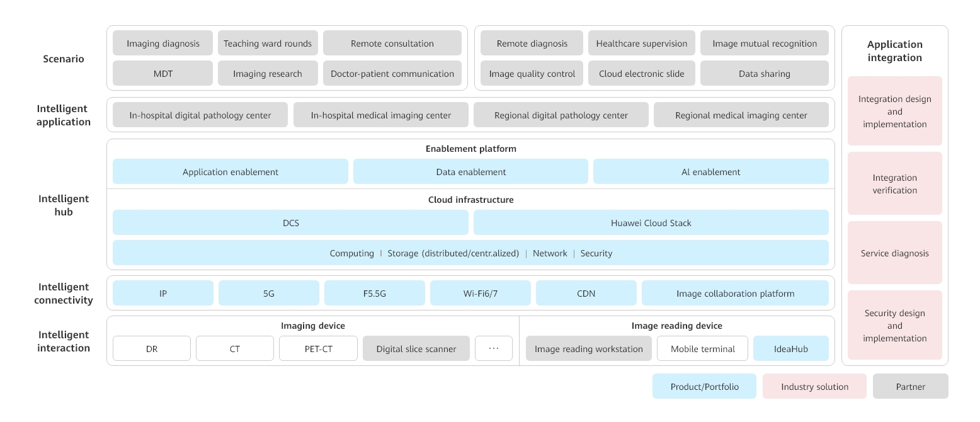The width and height of the screenshot is (980, 422).
Task: Click the Partner legend swatch
Action: [911, 386]
